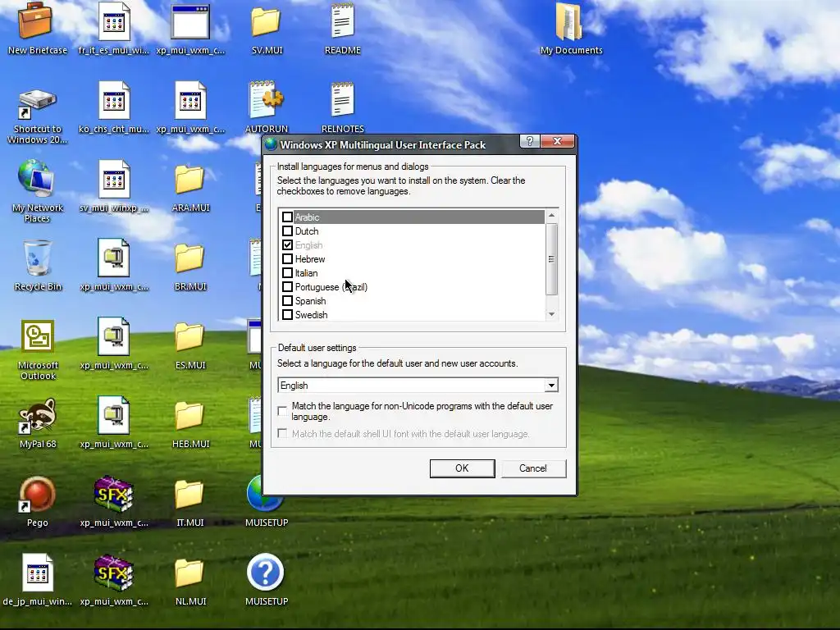The width and height of the screenshot is (840, 630).
Task: Check the Portuguese (Brazil) checkbox
Action: pos(287,286)
